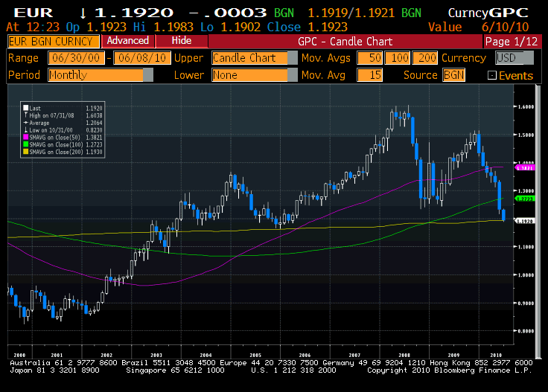Switch to the Advanced tab
548x392 pixels.
pyautogui.click(x=127, y=41)
